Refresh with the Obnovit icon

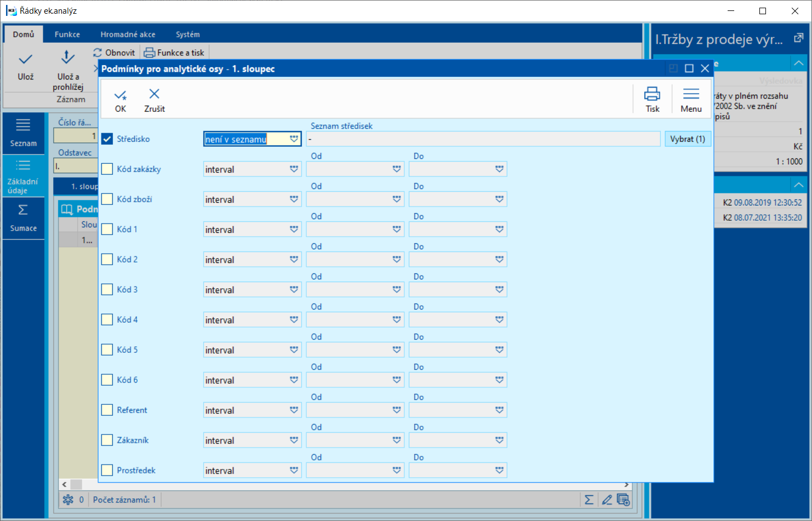[x=98, y=53]
